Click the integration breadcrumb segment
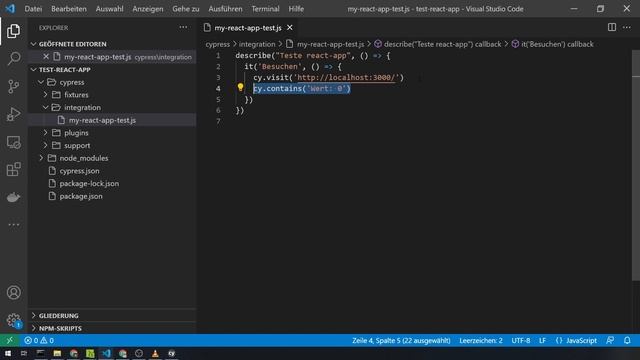640x360 pixels. tap(257, 44)
